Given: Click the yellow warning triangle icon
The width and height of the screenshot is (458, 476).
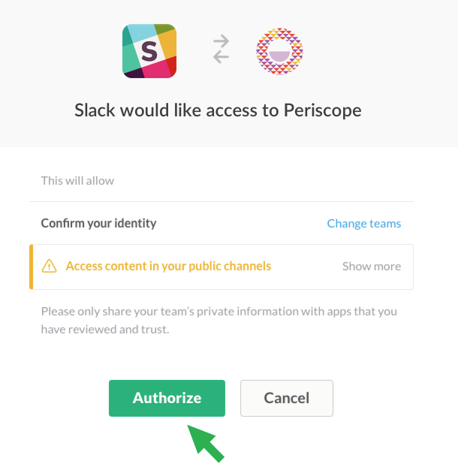Looking at the screenshot, I should pyautogui.click(x=49, y=267).
